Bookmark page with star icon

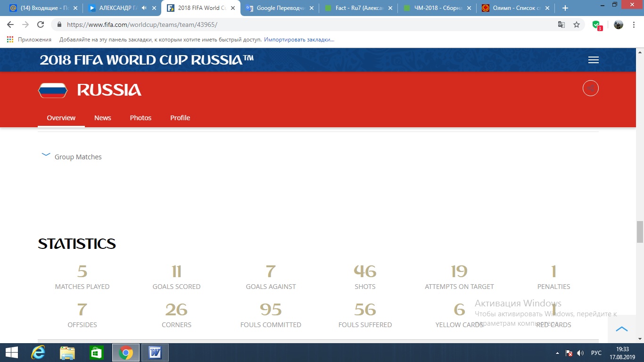(x=577, y=25)
